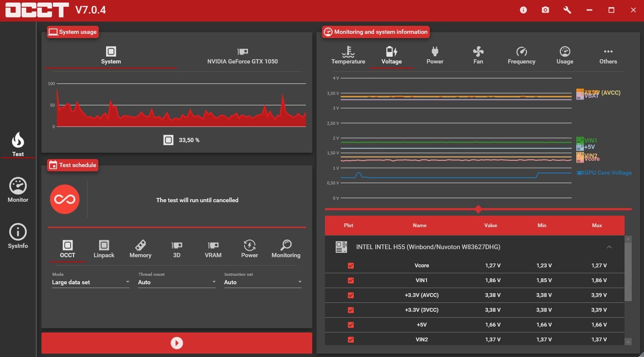Select the 3D test

(x=176, y=249)
